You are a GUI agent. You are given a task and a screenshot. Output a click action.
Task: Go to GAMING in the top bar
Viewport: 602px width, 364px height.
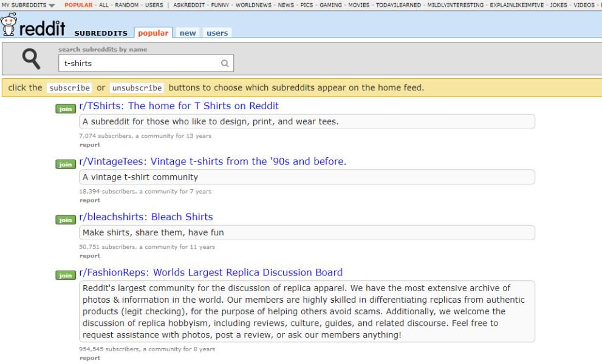[x=330, y=5]
